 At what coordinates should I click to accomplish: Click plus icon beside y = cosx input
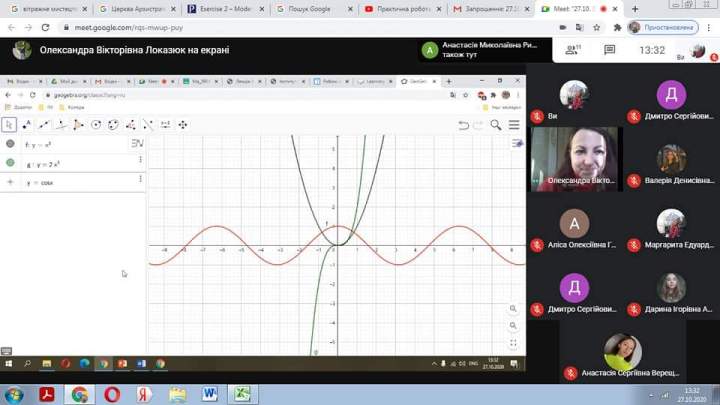[10, 182]
